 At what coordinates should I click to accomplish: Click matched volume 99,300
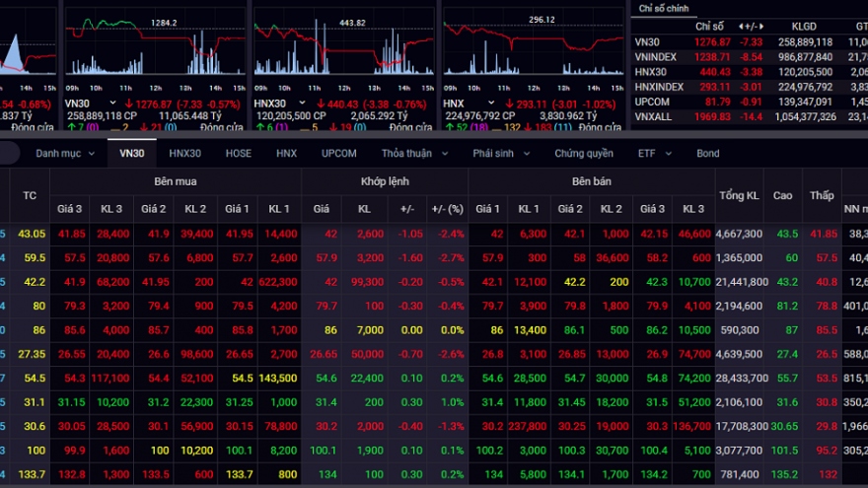[367, 282]
